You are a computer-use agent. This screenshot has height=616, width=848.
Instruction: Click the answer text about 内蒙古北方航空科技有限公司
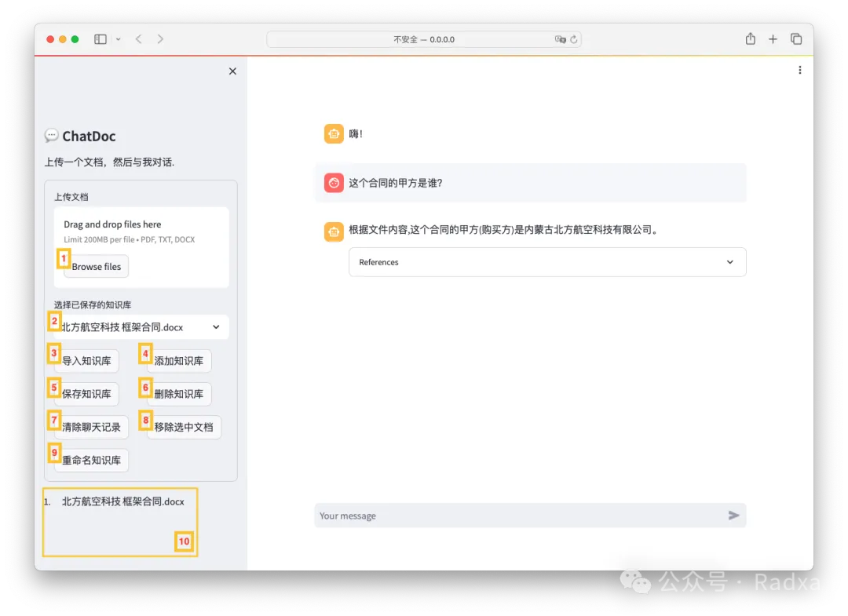504,230
